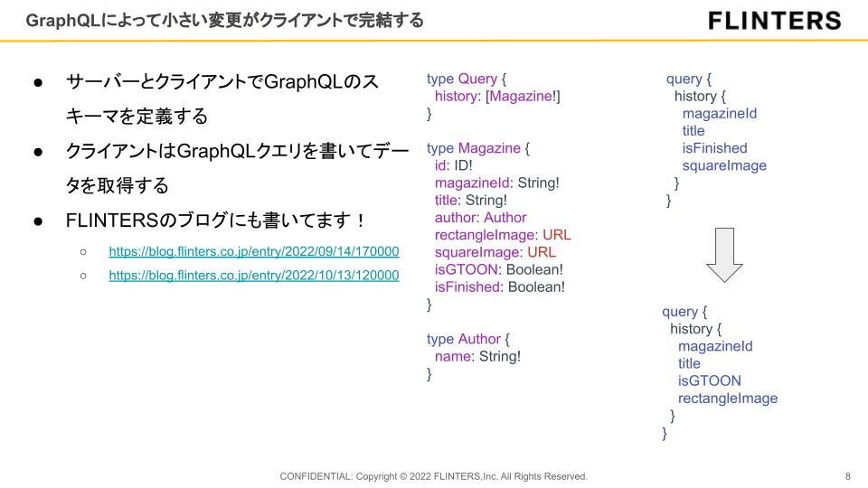
Task: Click the slide page number 8
Action: pyautogui.click(x=847, y=476)
